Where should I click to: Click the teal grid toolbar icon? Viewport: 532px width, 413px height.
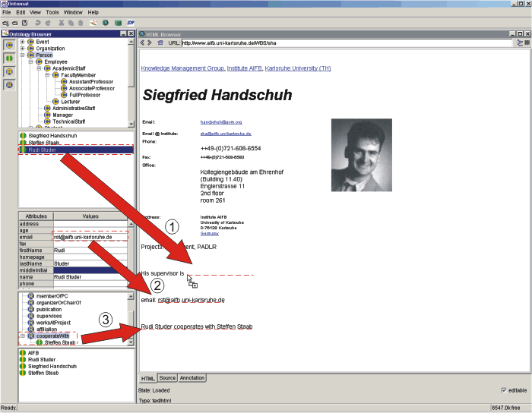[x=118, y=23]
